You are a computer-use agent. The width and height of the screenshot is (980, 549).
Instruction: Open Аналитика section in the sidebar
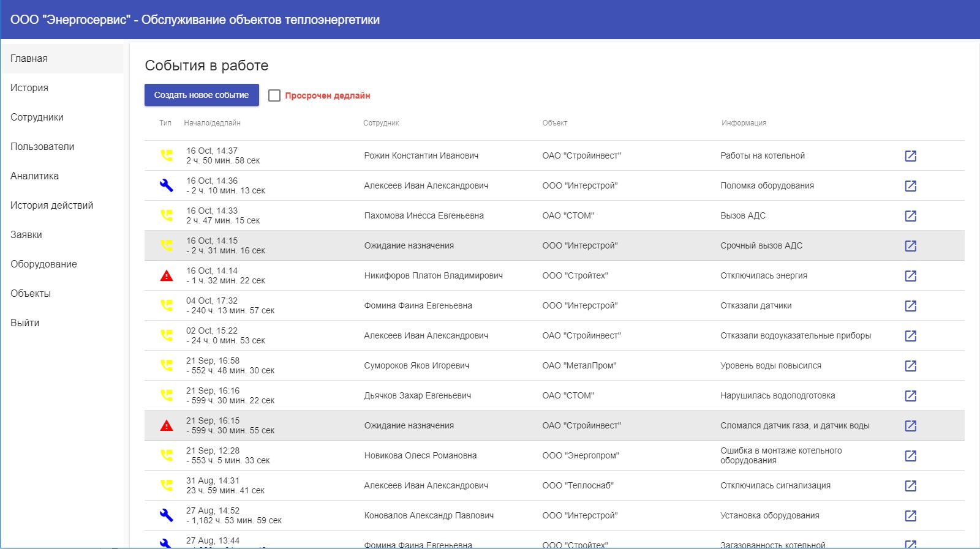click(x=62, y=176)
